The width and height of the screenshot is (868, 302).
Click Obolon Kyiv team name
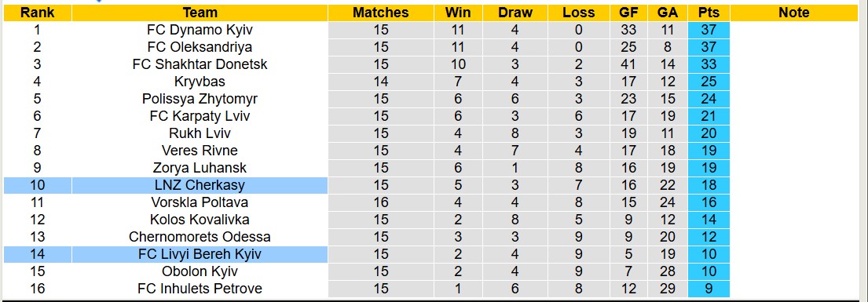pos(200,271)
